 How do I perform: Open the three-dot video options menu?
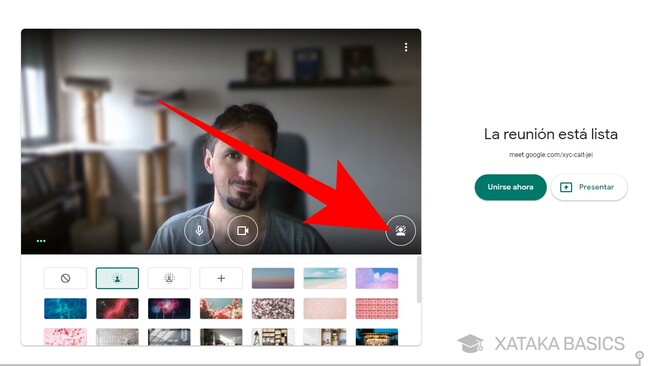click(x=406, y=47)
